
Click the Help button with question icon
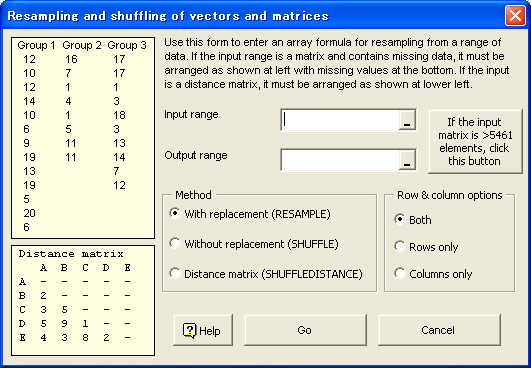(x=203, y=330)
